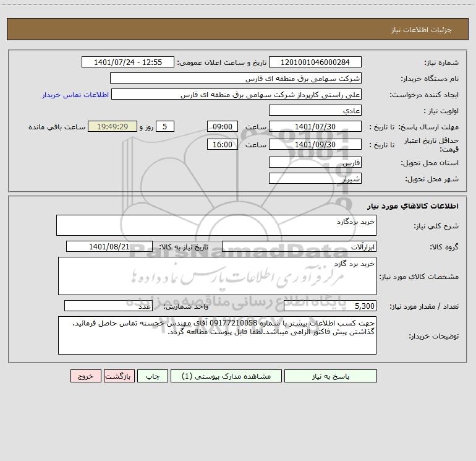Screen dimensions: 476x461
Task: Click the تعداد / مقدار مورد نیاز label
Action: 424,307
